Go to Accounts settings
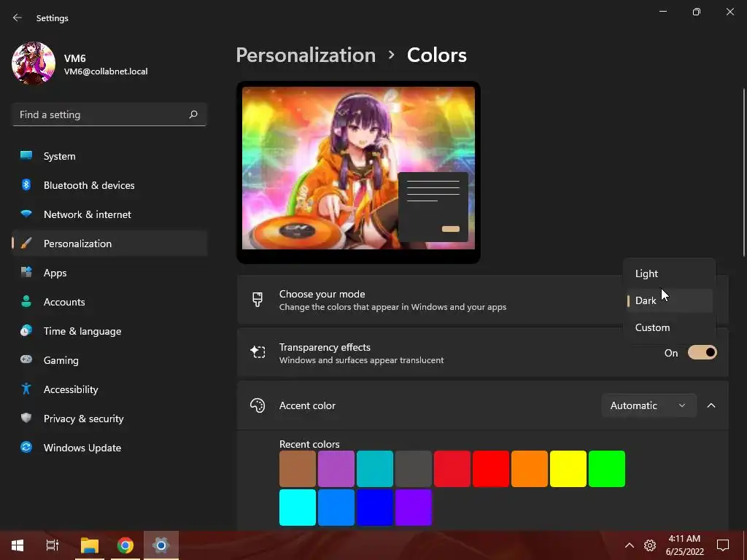The width and height of the screenshot is (747, 560). [x=109, y=301]
